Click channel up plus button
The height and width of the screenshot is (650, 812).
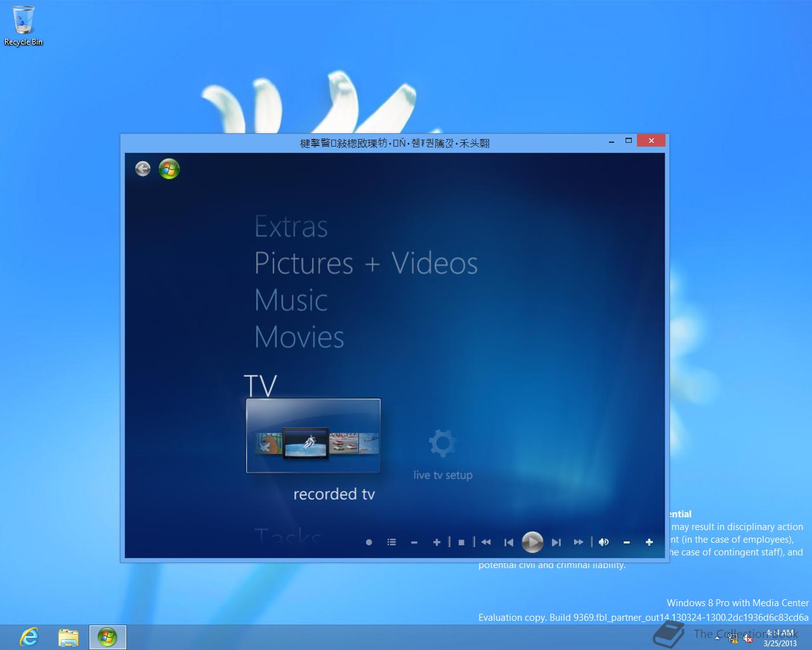(436, 542)
